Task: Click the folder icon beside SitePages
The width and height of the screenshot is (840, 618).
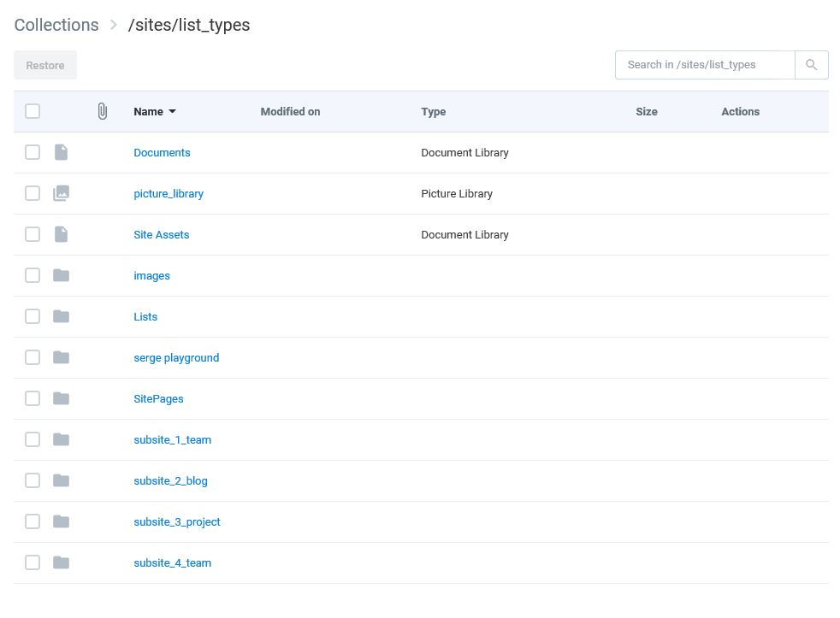Action: coord(61,398)
